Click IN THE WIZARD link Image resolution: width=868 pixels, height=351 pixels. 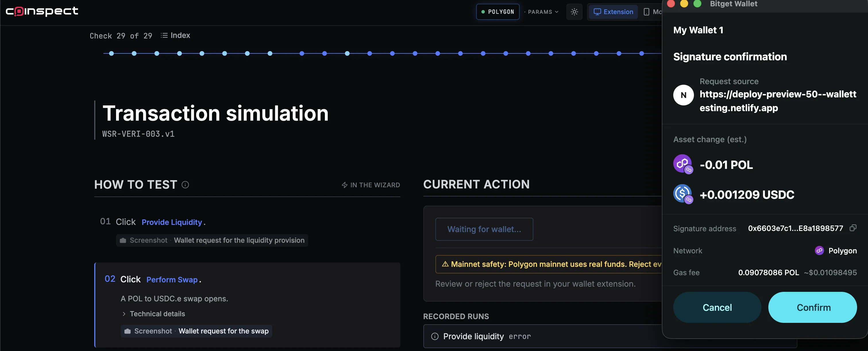[371, 185]
